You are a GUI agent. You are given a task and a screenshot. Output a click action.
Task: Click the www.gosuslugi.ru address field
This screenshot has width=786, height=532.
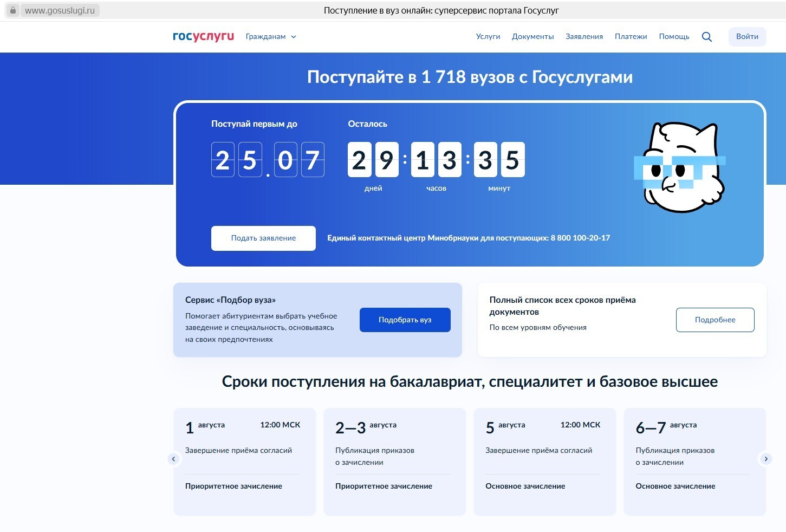[x=60, y=10]
